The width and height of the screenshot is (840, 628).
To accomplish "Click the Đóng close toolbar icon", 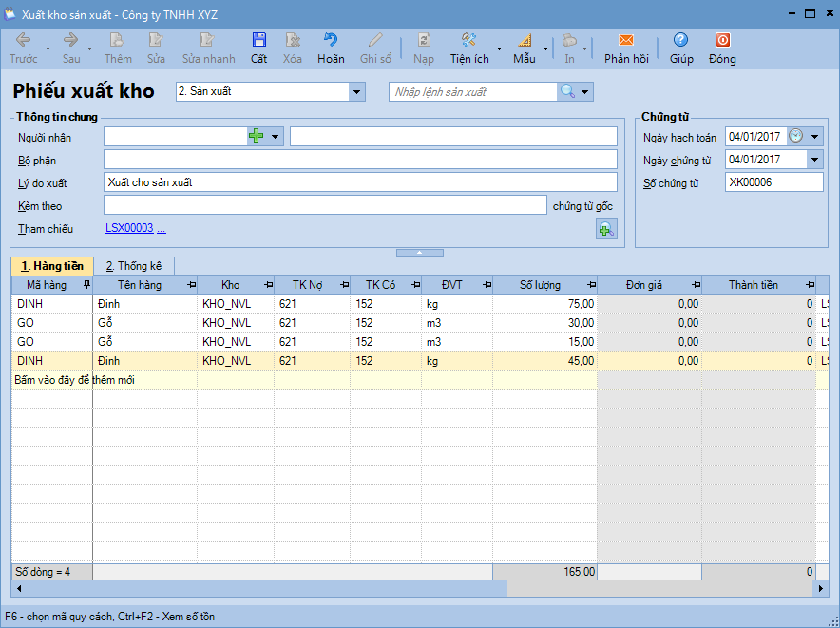I will (x=722, y=41).
